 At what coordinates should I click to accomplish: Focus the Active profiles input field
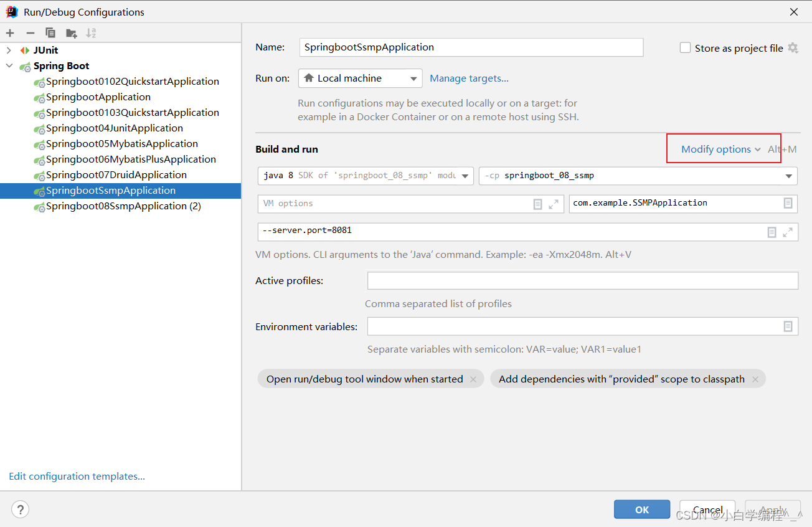pyautogui.click(x=583, y=281)
